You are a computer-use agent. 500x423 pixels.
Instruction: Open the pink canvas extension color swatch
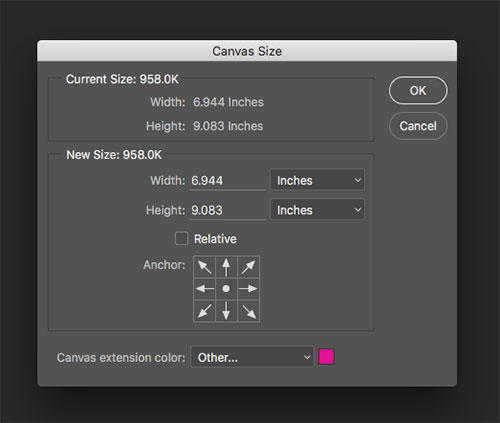pyautogui.click(x=326, y=357)
